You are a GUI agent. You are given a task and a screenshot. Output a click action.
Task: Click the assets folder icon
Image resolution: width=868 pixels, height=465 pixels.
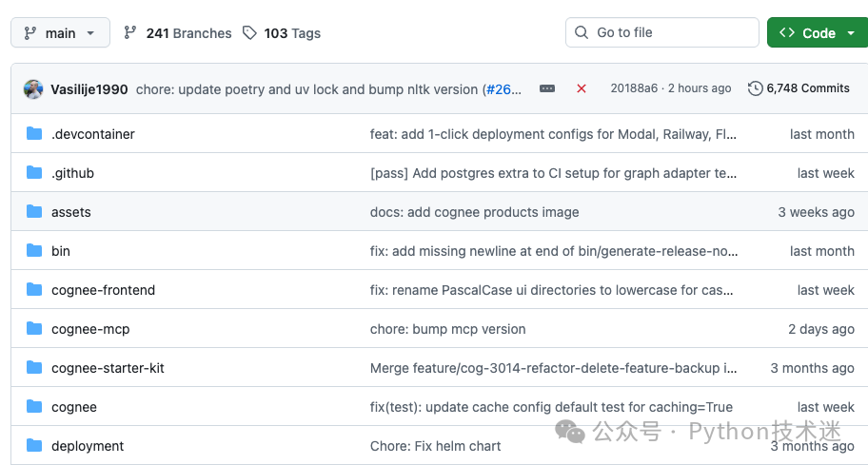[x=34, y=212]
